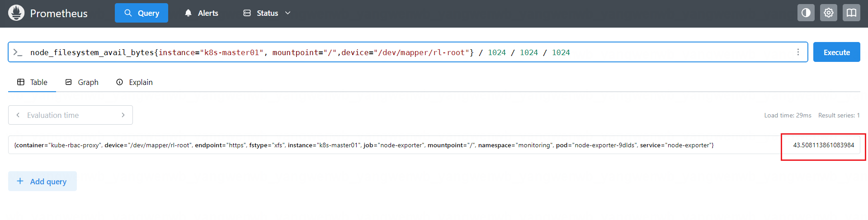Toggle the dark/light theme icon
The image size is (868, 220).
tap(806, 13)
